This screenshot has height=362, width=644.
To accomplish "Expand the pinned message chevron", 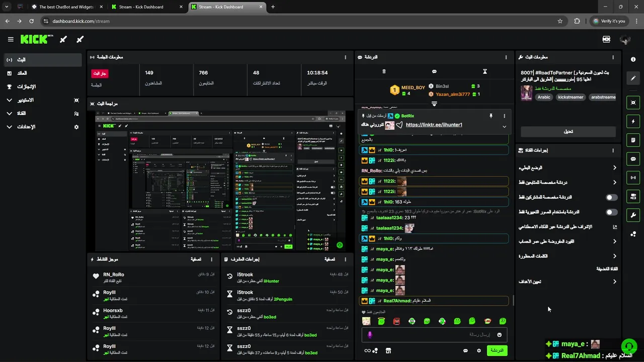I will pos(504,126).
